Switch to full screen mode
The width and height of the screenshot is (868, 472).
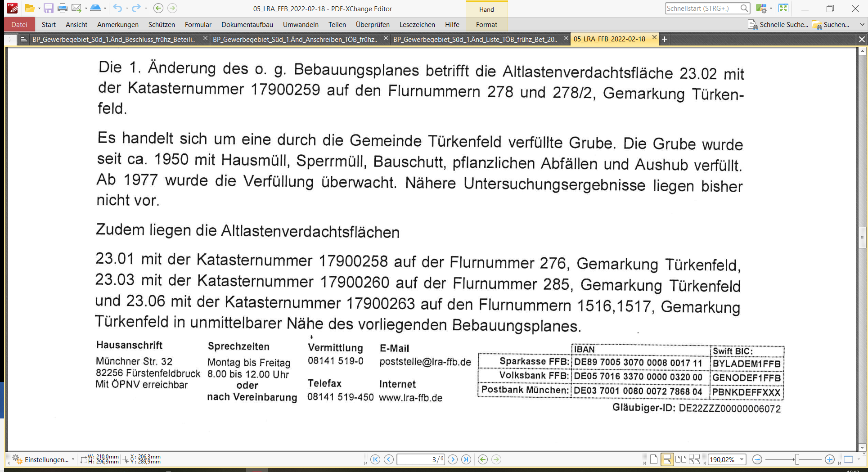tap(783, 8)
